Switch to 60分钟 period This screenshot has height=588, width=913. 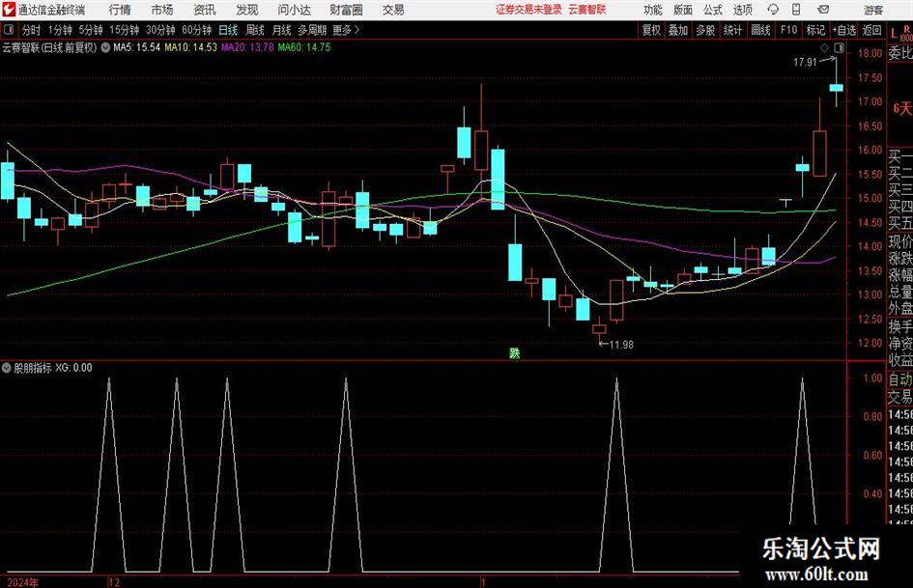197,30
